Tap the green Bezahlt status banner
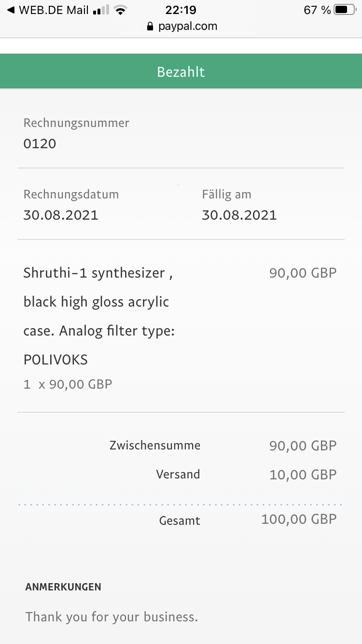The image size is (362, 644). point(181,72)
